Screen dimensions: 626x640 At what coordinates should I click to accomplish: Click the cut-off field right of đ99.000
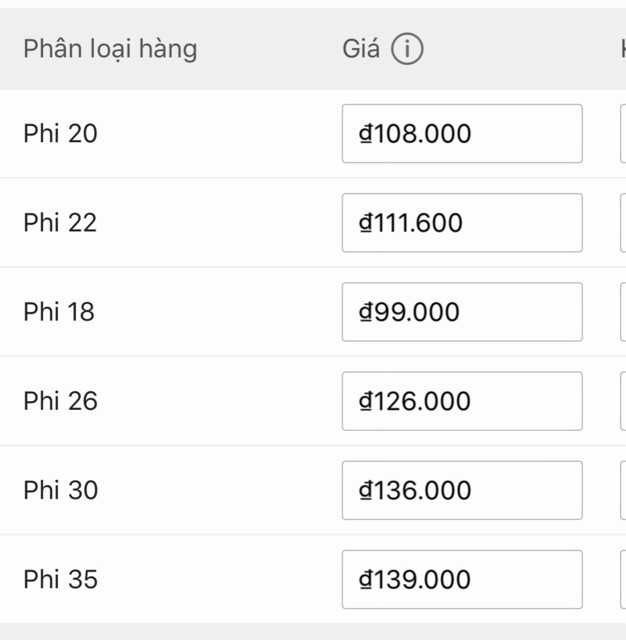point(623,312)
